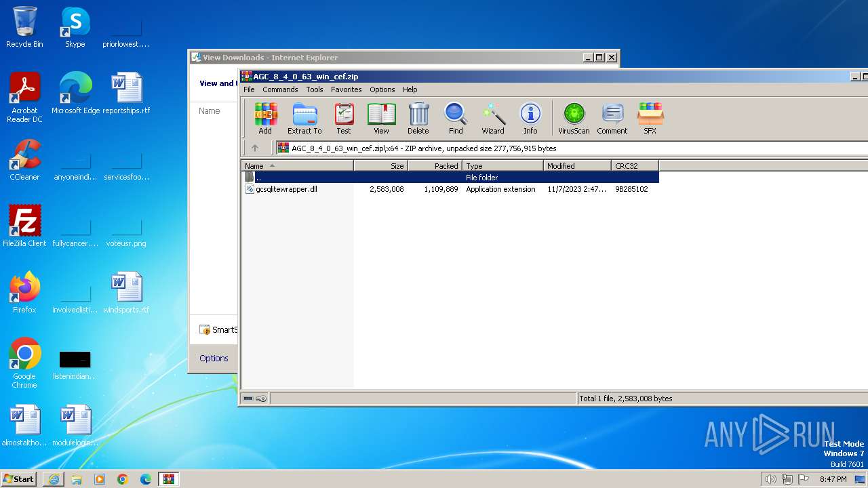868x488 pixels.
Task: Open the Commands menu
Action: [280, 89]
